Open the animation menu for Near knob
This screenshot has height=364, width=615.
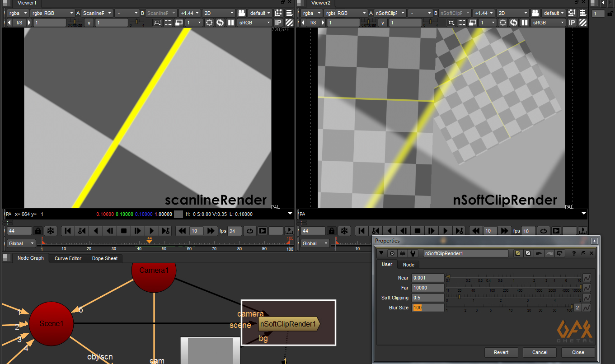[587, 278]
